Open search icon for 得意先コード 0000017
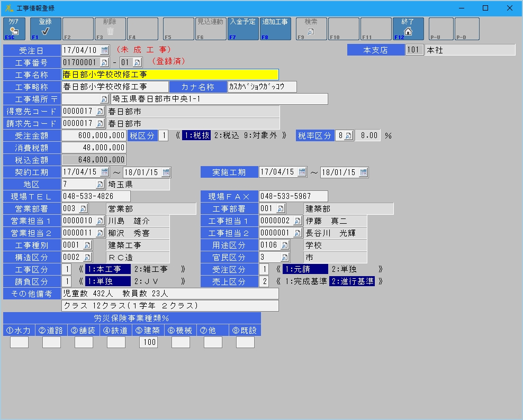The width and height of the screenshot is (523, 420). 100,112
